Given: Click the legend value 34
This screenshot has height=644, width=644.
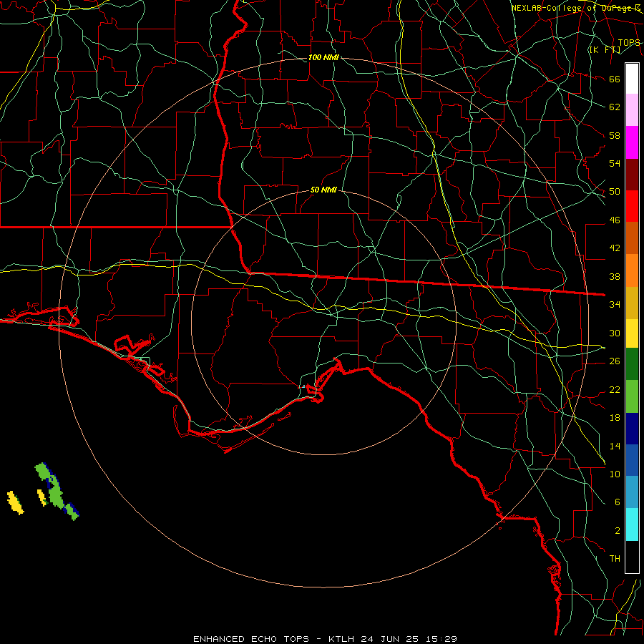Looking at the screenshot, I should (615, 305).
